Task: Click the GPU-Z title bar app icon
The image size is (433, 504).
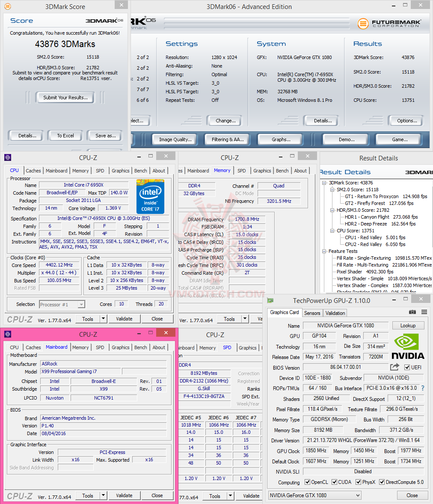Action: 270,300
